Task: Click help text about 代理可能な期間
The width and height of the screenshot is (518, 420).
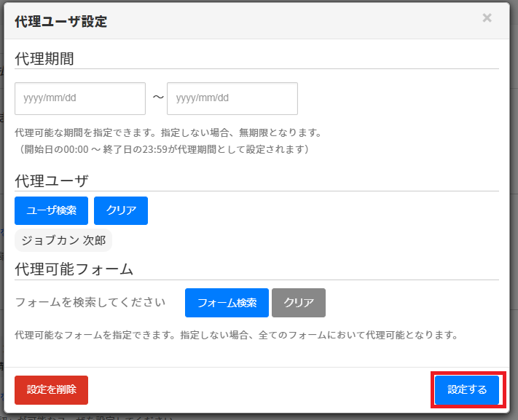Action: (x=168, y=134)
